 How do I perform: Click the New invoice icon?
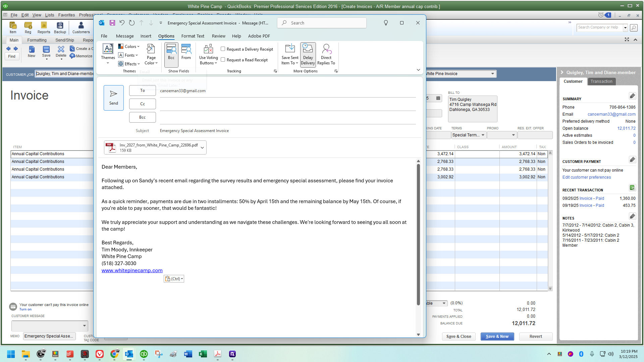(31, 52)
